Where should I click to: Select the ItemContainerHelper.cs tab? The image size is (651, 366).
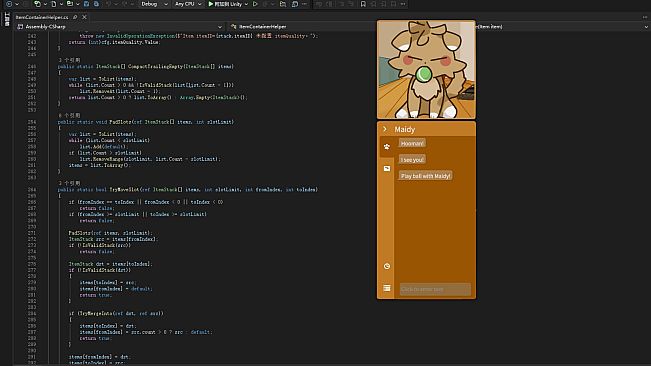[42, 17]
